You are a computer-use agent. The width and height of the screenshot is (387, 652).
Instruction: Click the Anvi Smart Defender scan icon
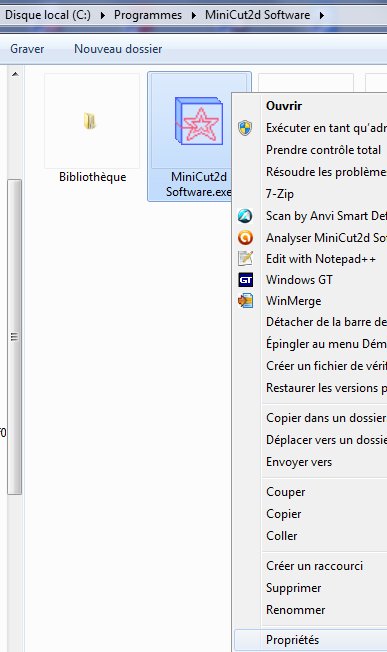(245, 216)
